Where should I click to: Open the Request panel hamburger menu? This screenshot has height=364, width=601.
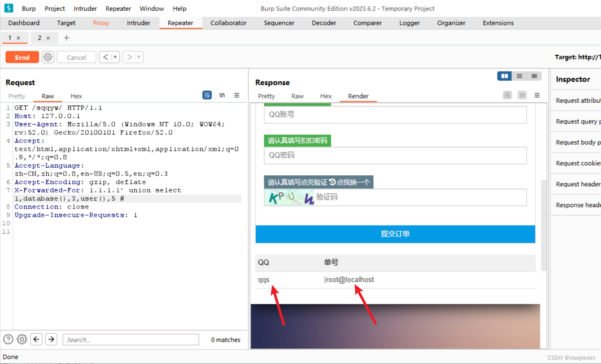click(237, 95)
